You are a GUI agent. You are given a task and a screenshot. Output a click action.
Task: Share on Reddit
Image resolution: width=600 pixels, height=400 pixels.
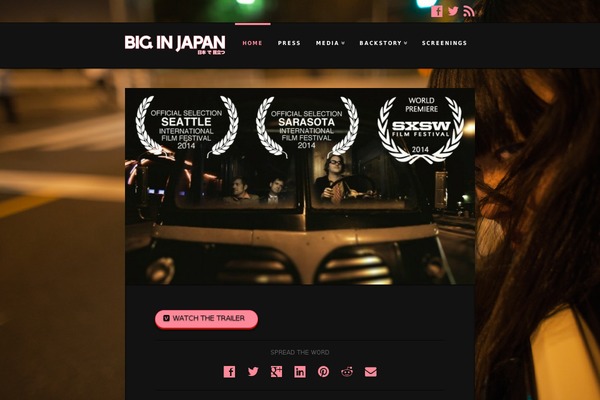click(347, 372)
